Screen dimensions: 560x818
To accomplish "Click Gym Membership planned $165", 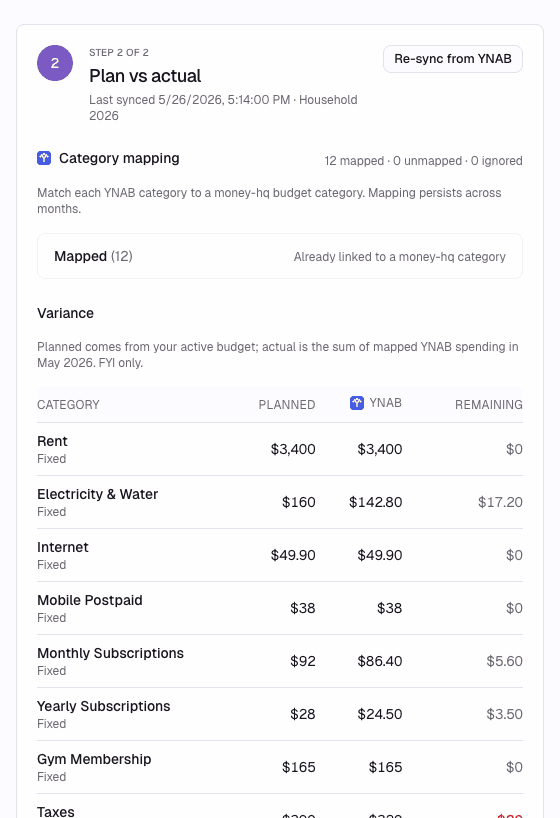I will pyautogui.click(x=299, y=767).
